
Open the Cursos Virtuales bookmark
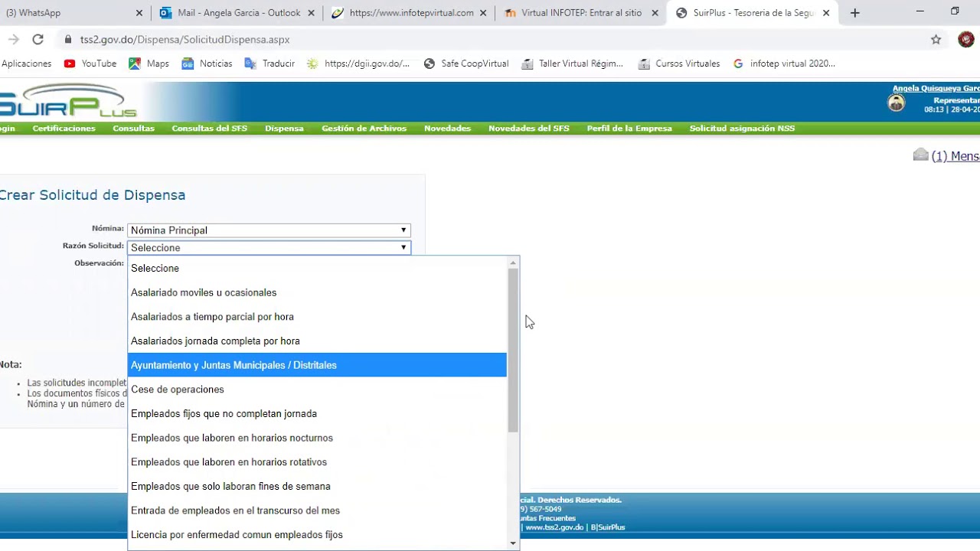679,64
